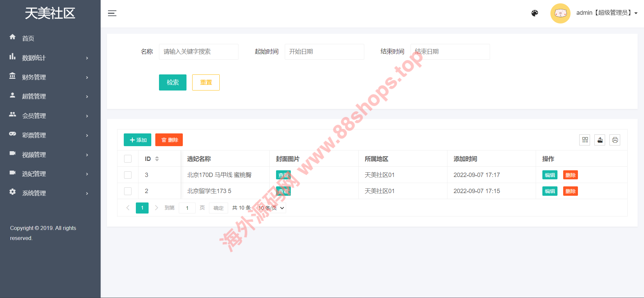Go to the next page arrow
Image resolution: width=644 pixels, height=298 pixels.
156,208
